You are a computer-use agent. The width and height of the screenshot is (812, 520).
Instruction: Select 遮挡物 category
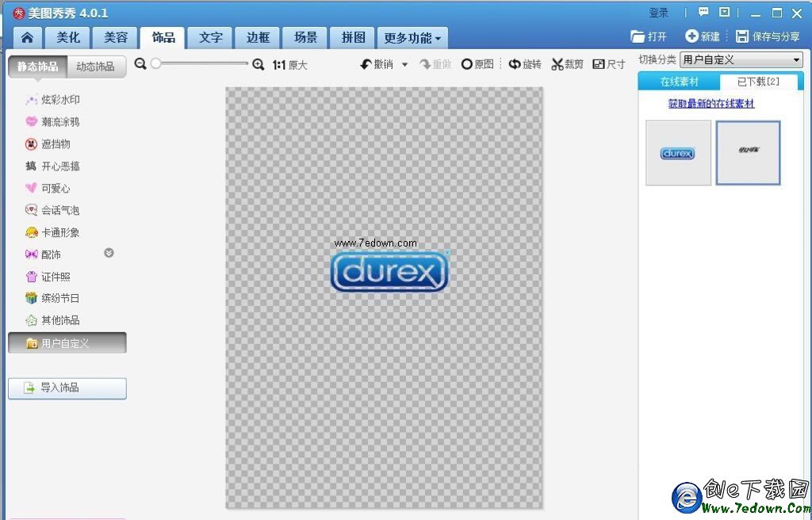pos(48,144)
